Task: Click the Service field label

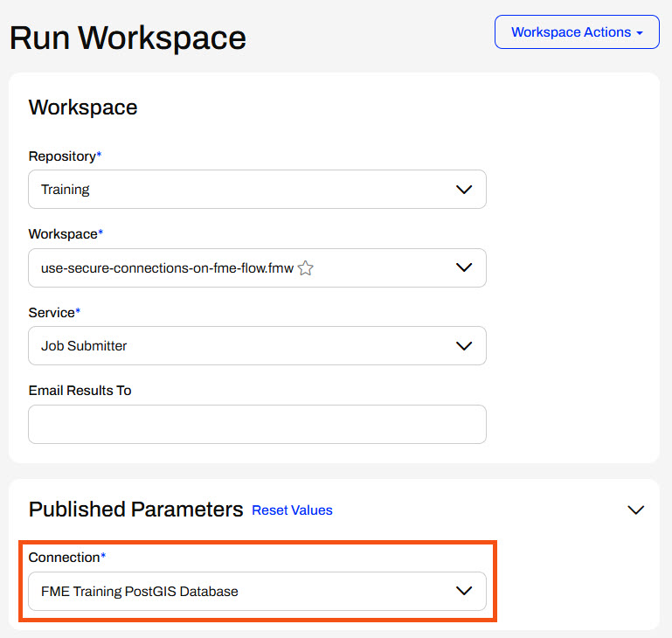Action: click(52, 312)
